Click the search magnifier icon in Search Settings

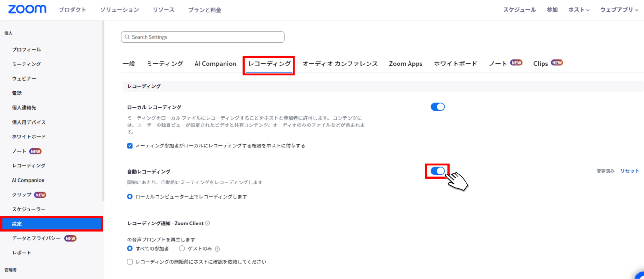click(127, 37)
